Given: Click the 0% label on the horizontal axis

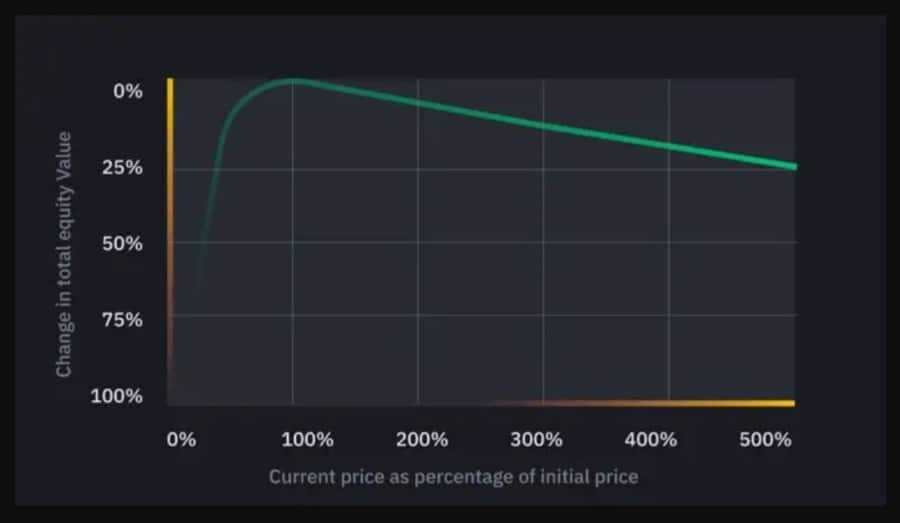Looking at the screenshot, I should tap(180, 440).
